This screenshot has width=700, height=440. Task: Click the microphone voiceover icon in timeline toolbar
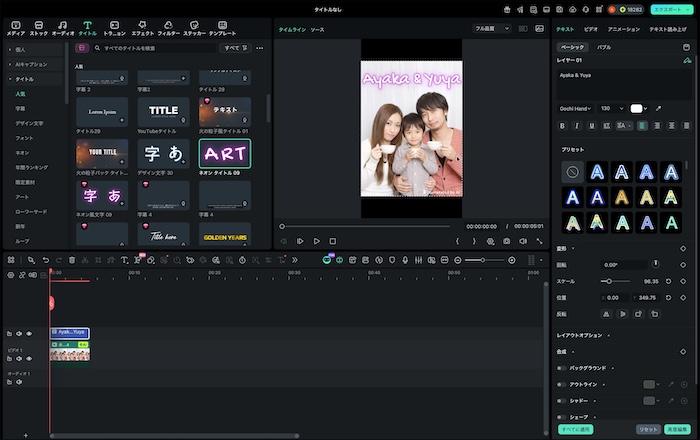405,260
